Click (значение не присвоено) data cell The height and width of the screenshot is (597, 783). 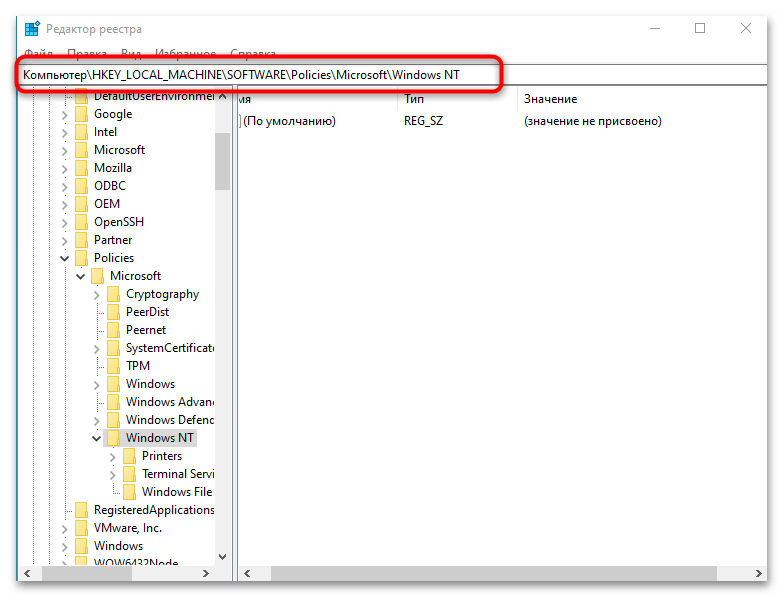[593, 121]
